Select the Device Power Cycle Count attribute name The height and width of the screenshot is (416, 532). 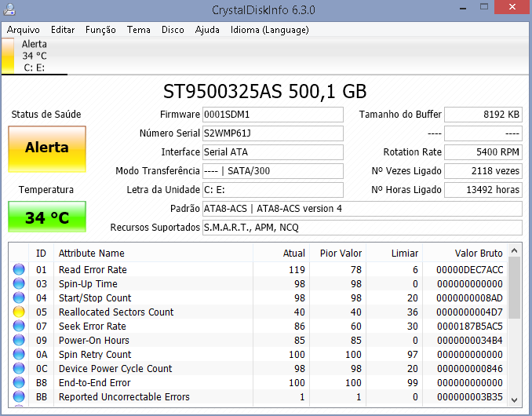click(115, 368)
